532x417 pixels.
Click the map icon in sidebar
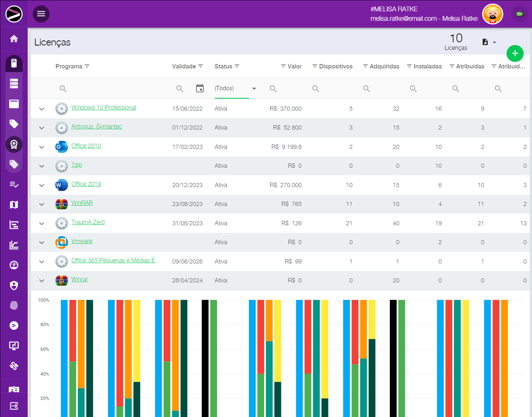click(14, 204)
